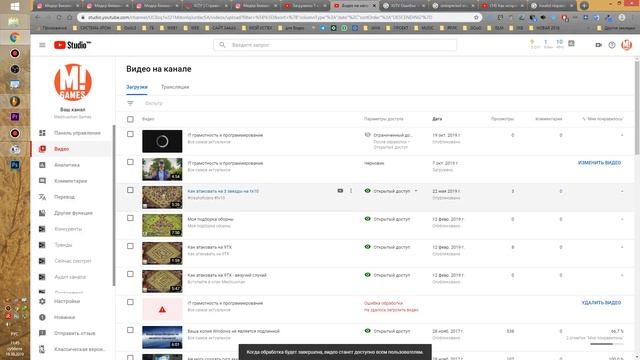Image resolution: width=640 pixels, height=360 pixels.
Task: Expand visibility dropdown arrow on 'Как атаковать на 3 звезды' row
Action: pos(416,191)
